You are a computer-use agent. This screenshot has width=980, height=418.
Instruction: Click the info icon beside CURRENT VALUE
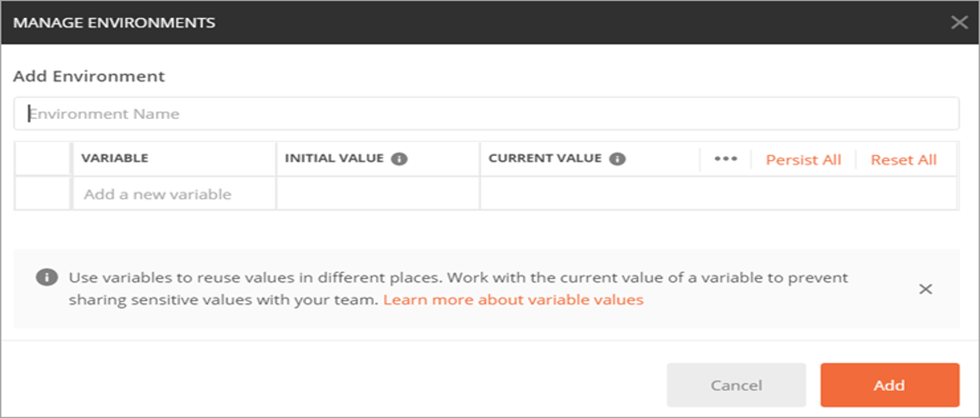(617, 158)
